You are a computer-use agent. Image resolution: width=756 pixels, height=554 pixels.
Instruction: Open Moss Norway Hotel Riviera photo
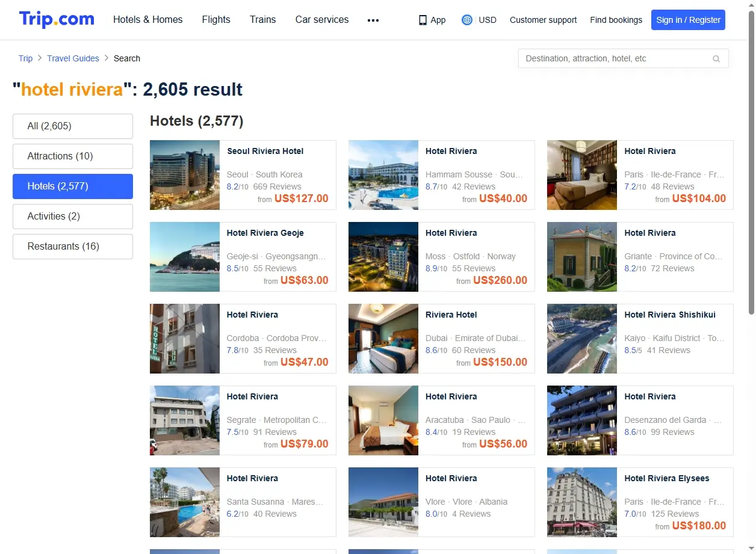click(x=383, y=257)
